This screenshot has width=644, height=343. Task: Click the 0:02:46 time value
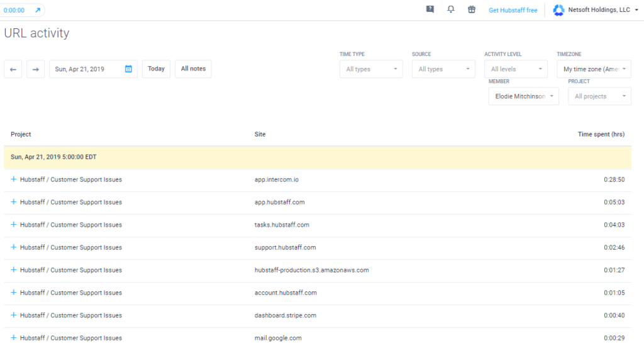click(614, 247)
